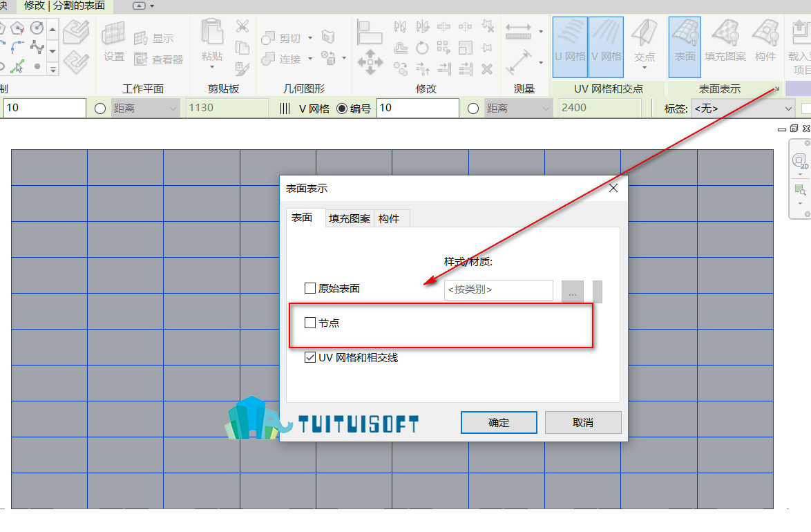Toggle the V Grid ribbon button

[x=607, y=46]
